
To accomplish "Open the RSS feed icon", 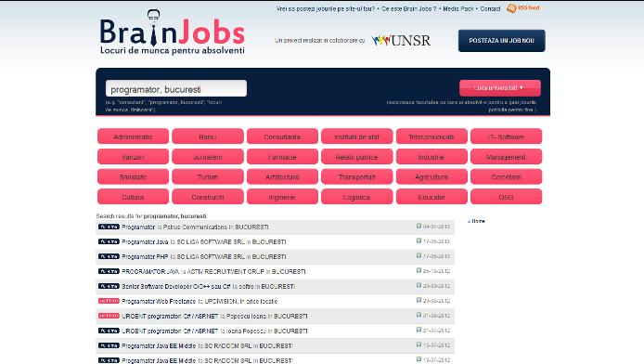I will point(511,8).
